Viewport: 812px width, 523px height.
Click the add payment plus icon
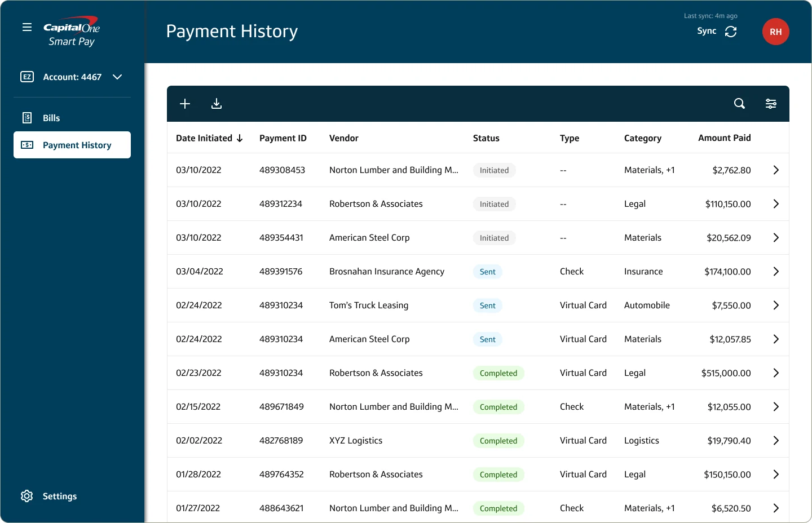(185, 104)
